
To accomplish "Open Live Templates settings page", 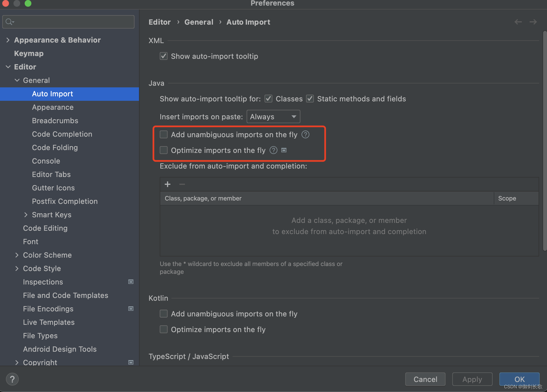I will pos(49,322).
